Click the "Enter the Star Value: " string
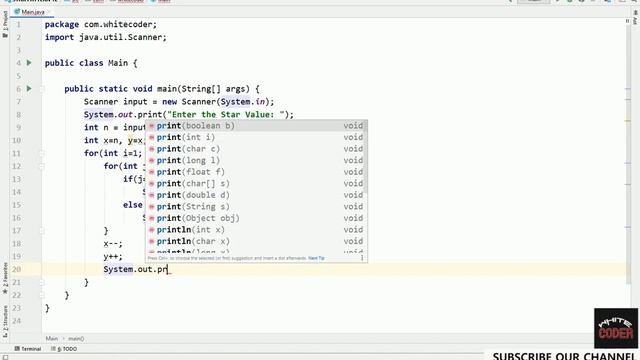Image resolution: width=640 pixels, height=360 pixels. (x=226, y=115)
